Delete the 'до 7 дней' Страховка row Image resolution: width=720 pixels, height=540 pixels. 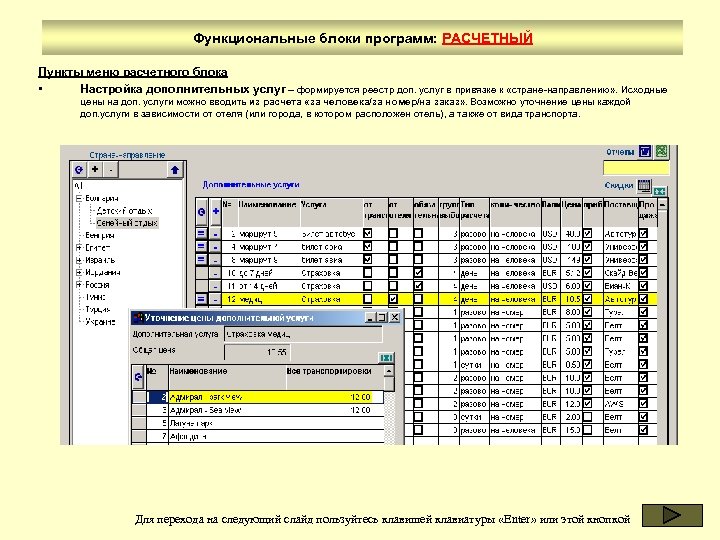point(215,273)
